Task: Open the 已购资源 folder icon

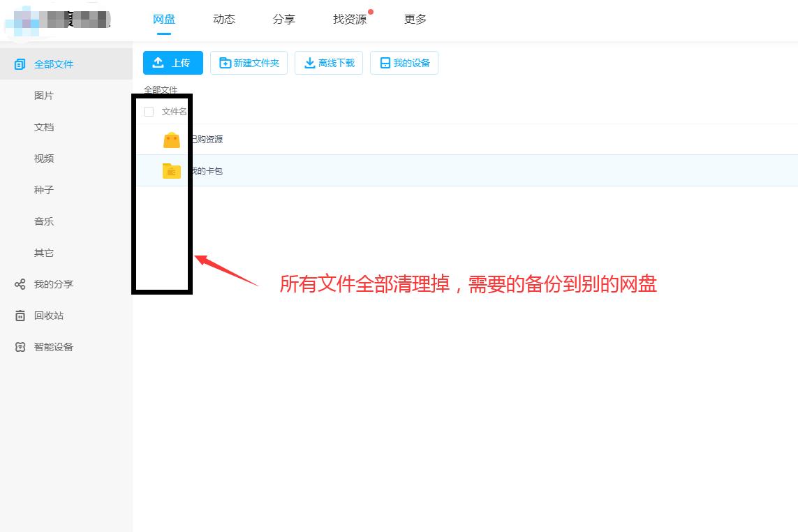Action: [x=171, y=139]
